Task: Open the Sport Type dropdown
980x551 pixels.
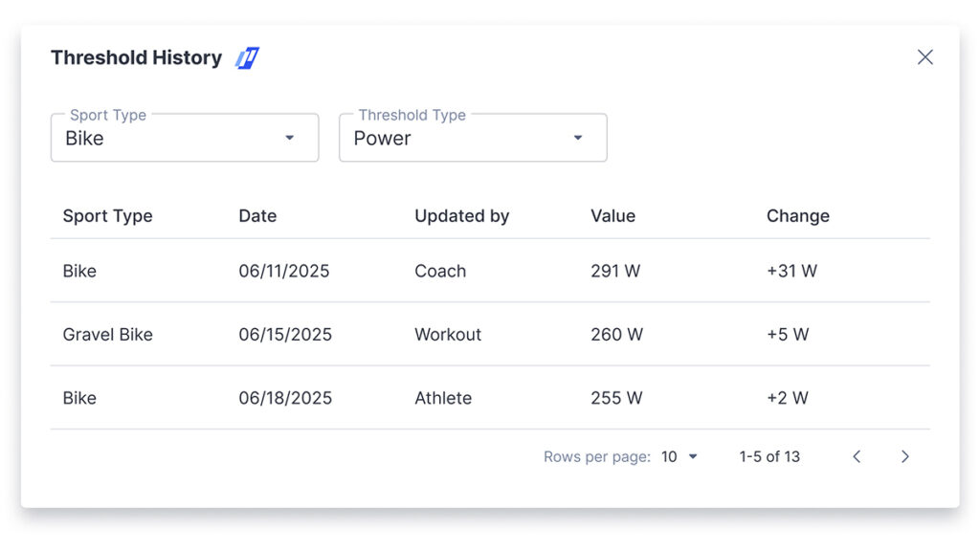Action: [184, 138]
